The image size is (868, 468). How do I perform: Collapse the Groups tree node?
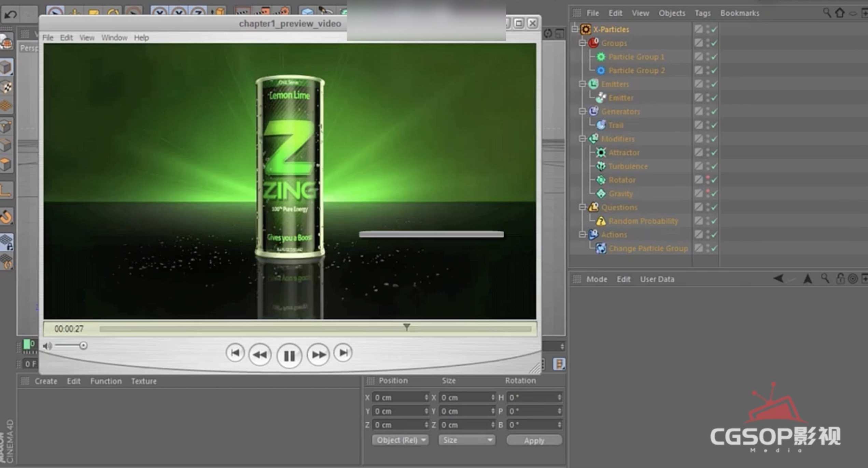(583, 43)
